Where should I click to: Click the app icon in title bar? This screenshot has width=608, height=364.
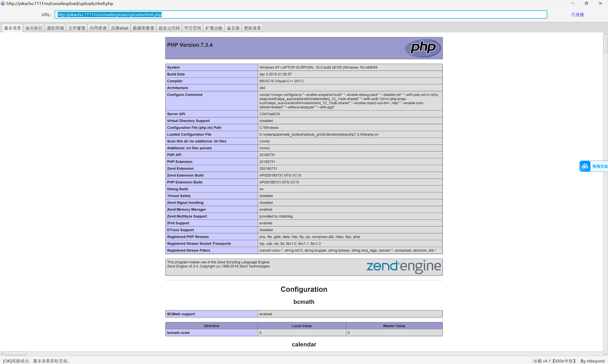(x=3, y=3)
